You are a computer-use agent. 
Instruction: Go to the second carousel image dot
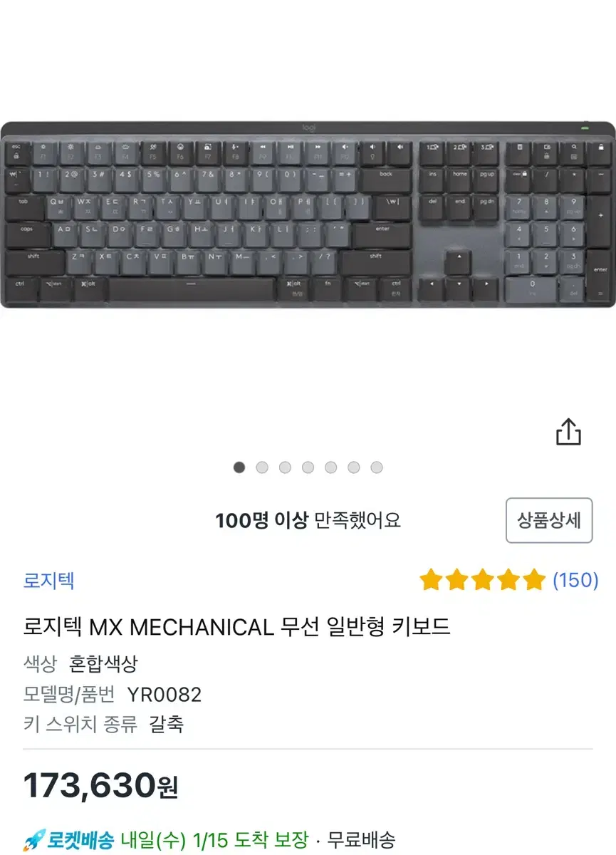262,467
